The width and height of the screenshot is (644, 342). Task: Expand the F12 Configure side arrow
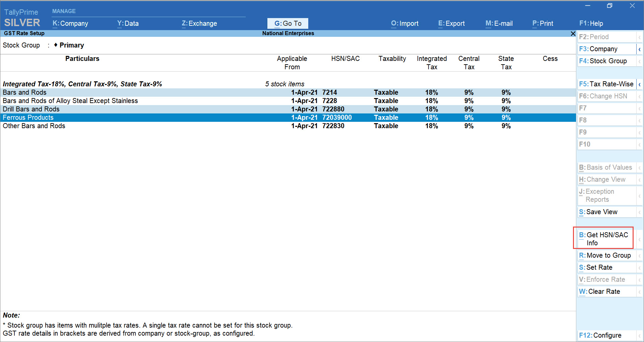pos(639,336)
